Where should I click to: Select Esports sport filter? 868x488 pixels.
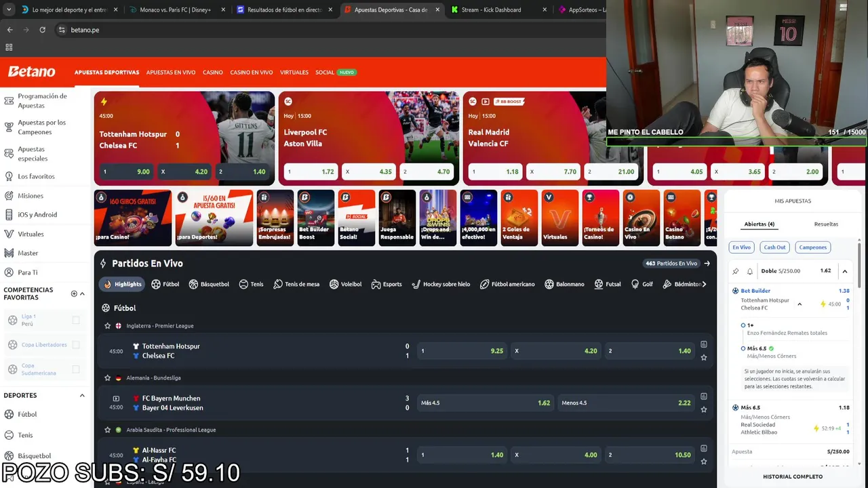pyautogui.click(x=387, y=284)
